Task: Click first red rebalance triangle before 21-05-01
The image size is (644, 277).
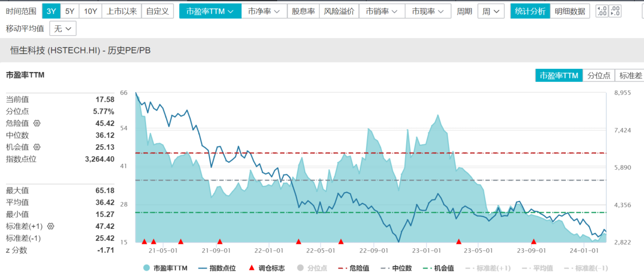Action: tap(144, 241)
